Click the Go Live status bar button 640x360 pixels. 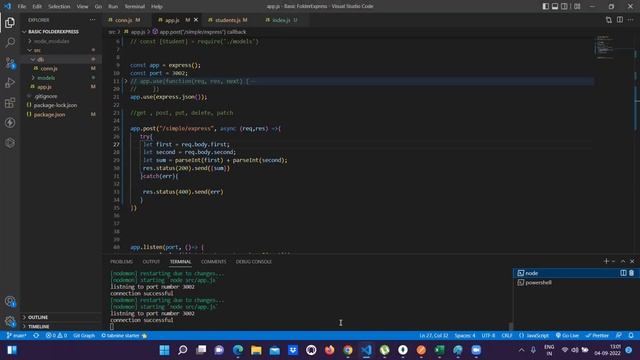(x=567, y=336)
